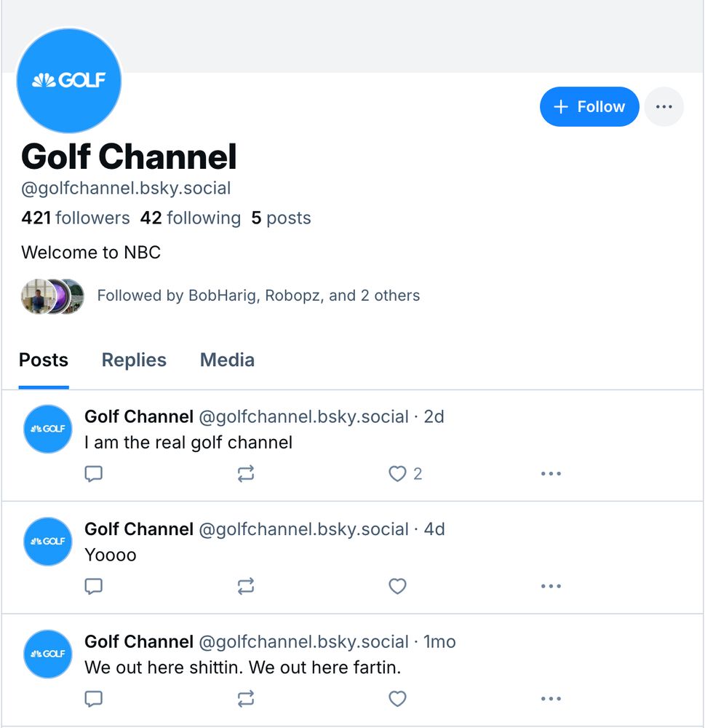Like the "I am the real golf channel" post
This screenshot has width=705, height=728.
(x=397, y=474)
